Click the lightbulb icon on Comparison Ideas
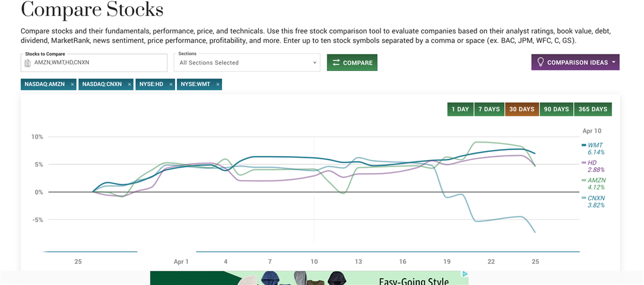 click(x=540, y=62)
